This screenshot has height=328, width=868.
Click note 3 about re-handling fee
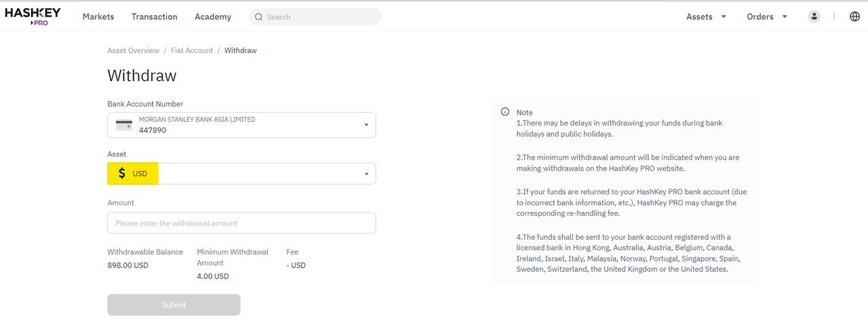pos(631,202)
